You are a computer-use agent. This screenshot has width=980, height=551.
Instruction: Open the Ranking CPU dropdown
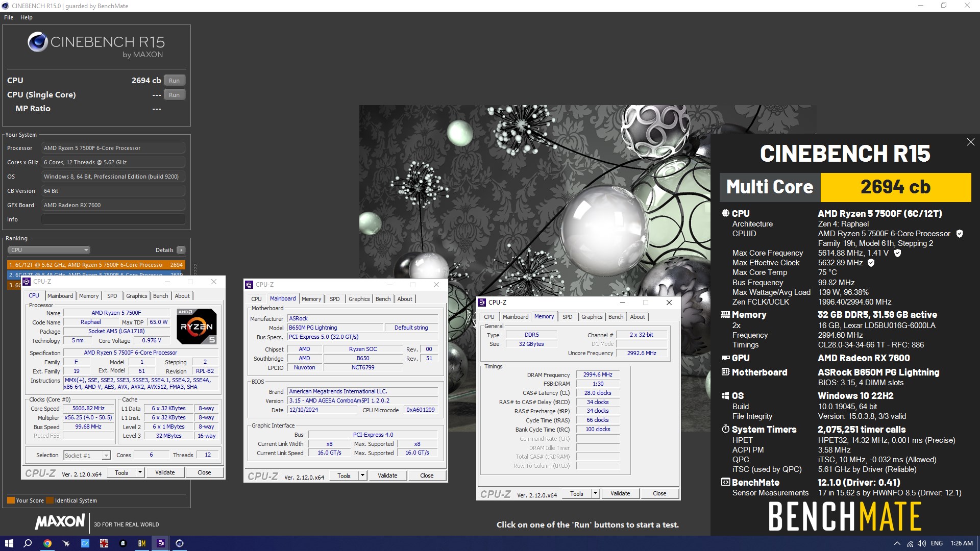click(49, 250)
